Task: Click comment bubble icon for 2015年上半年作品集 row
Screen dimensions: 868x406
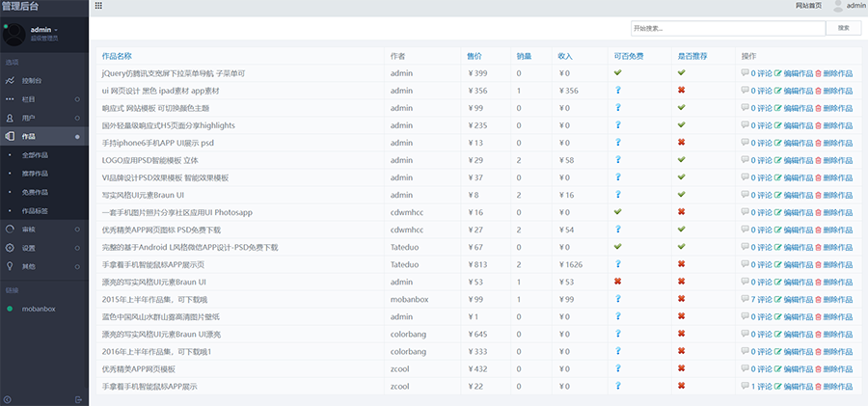Action: pos(745,299)
